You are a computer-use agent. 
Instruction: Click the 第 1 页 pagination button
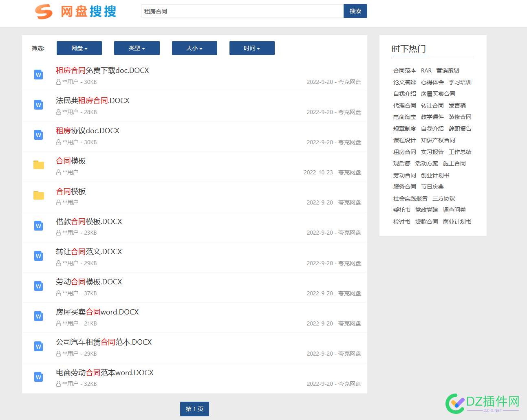pos(194,409)
